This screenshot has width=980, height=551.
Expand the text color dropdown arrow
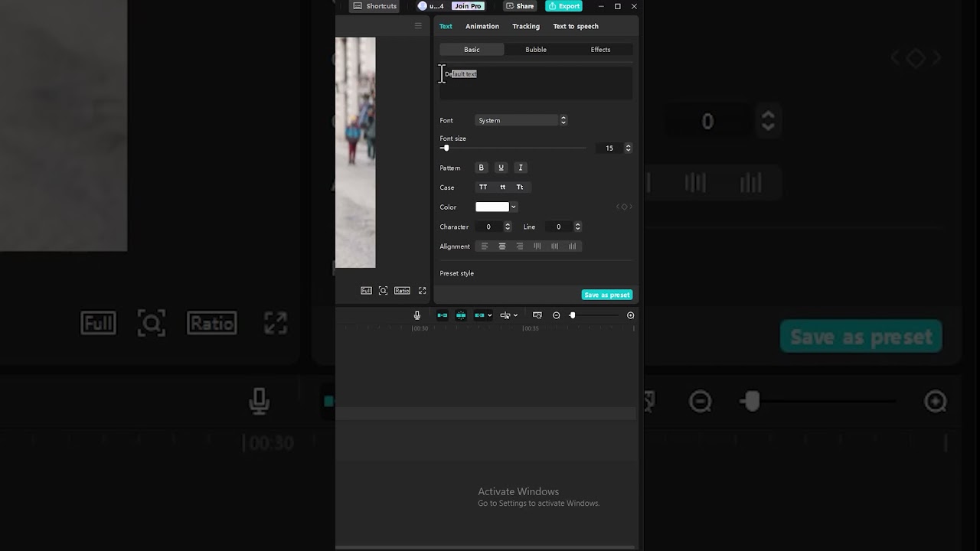click(513, 207)
